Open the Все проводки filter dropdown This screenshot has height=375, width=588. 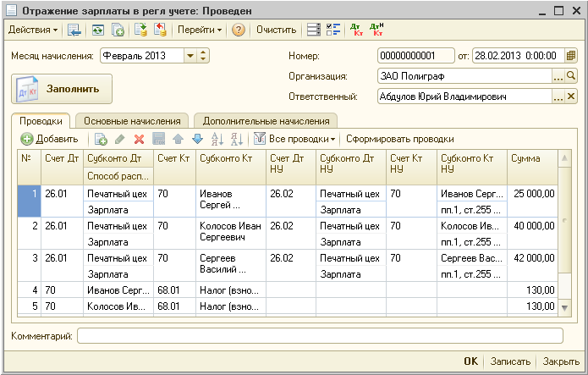302,140
